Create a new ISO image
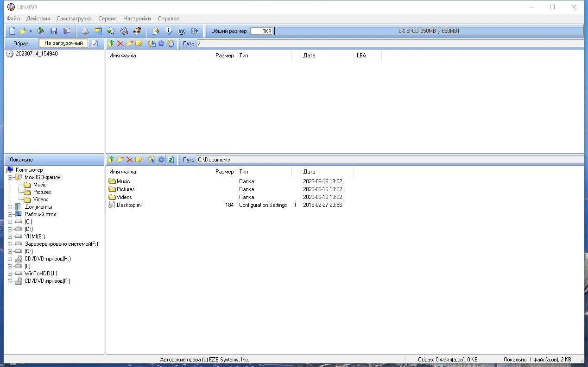This screenshot has width=588, height=367. [x=12, y=31]
